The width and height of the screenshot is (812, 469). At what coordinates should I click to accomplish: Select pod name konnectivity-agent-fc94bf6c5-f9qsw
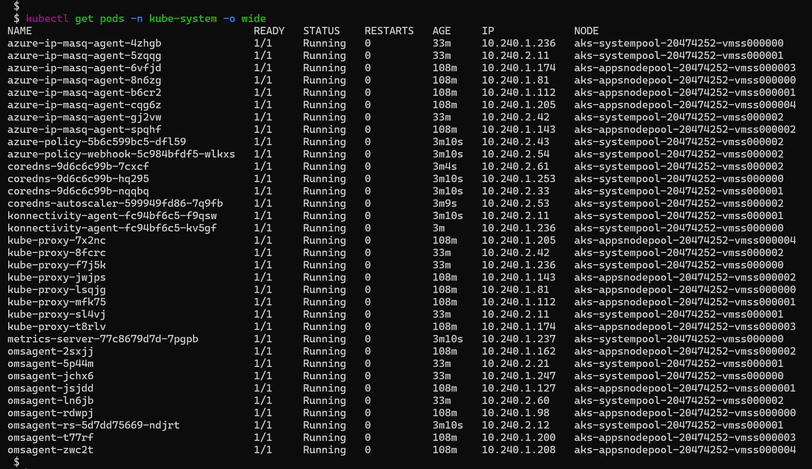point(112,216)
